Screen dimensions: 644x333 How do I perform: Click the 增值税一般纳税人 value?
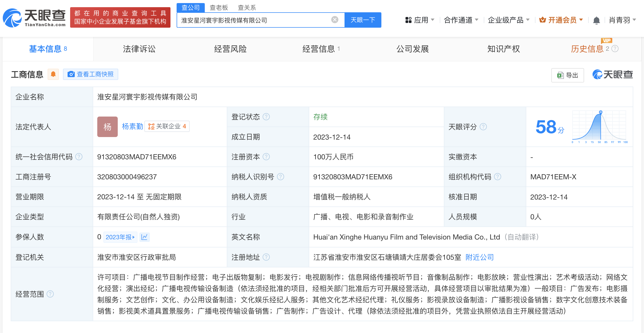(342, 197)
